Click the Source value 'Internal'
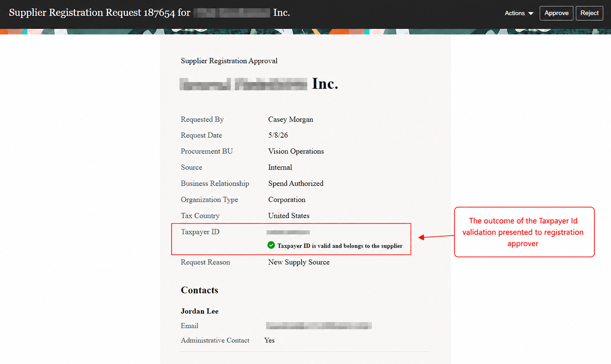This screenshot has height=364, width=611. 280,167
